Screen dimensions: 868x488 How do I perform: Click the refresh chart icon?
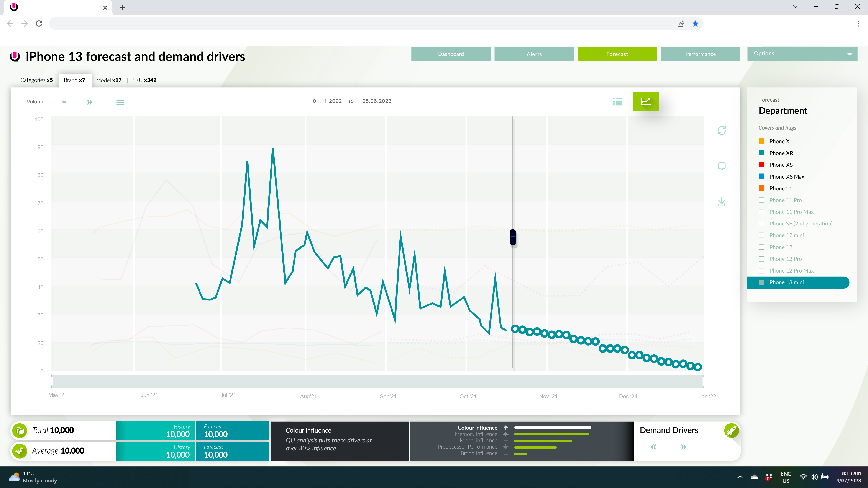(x=721, y=131)
